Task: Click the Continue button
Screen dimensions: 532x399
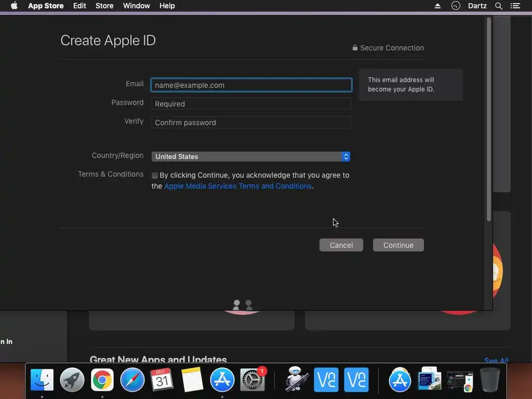Action: (398, 245)
